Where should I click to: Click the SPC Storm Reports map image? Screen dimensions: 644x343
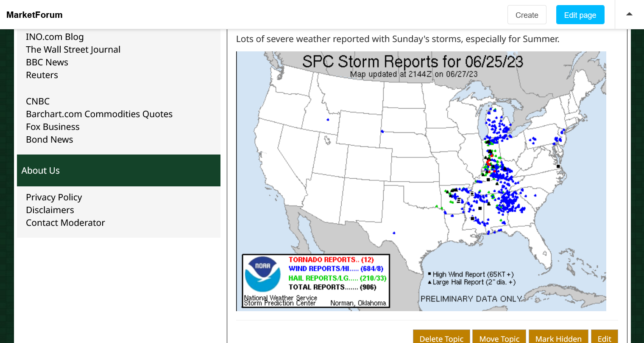point(421,181)
